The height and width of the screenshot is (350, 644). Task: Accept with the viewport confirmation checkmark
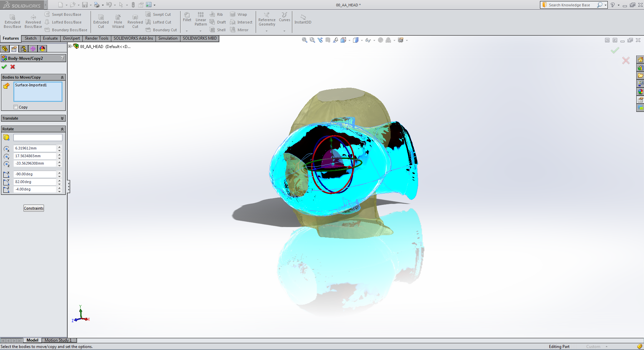614,50
